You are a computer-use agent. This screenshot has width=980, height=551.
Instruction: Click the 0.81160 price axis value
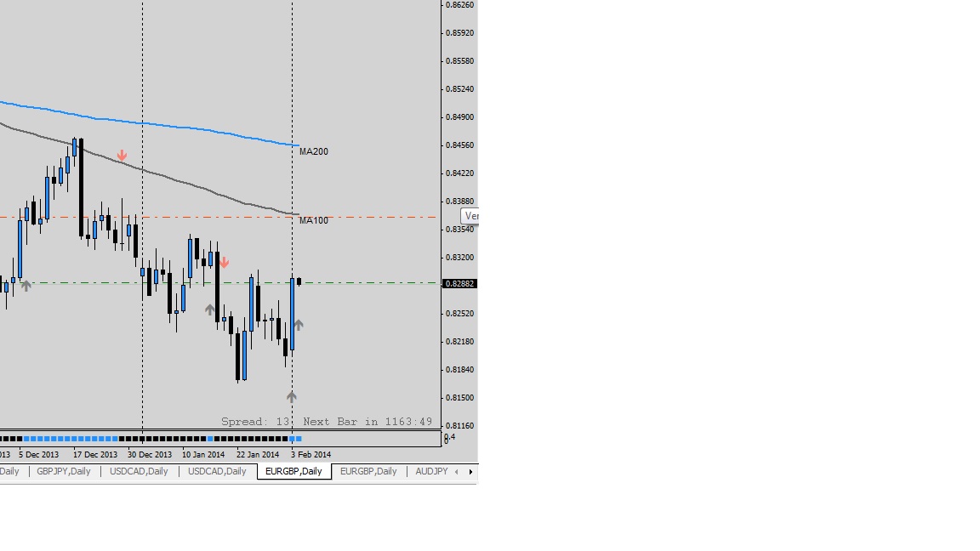(x=459, y=426)
